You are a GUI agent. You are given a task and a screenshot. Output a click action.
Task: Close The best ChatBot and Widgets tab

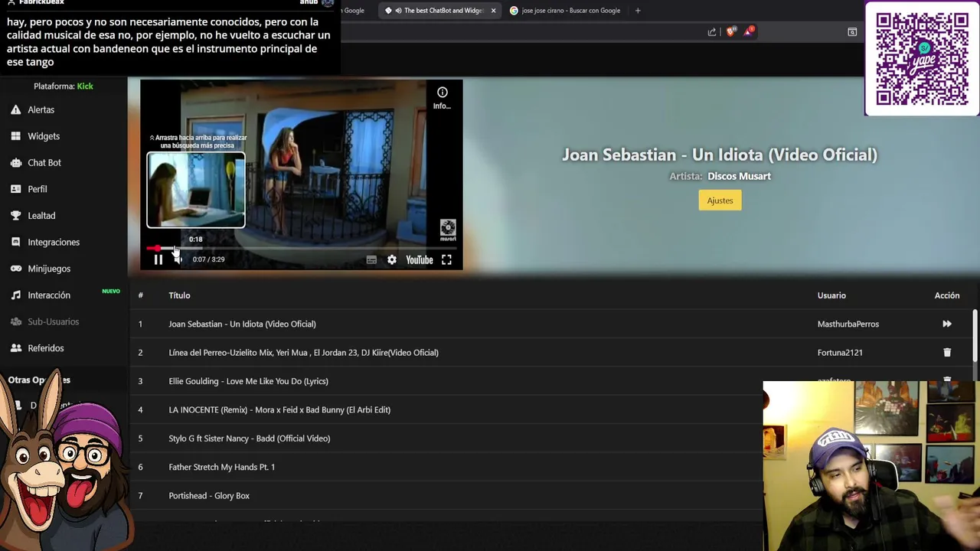coord(493,11)
